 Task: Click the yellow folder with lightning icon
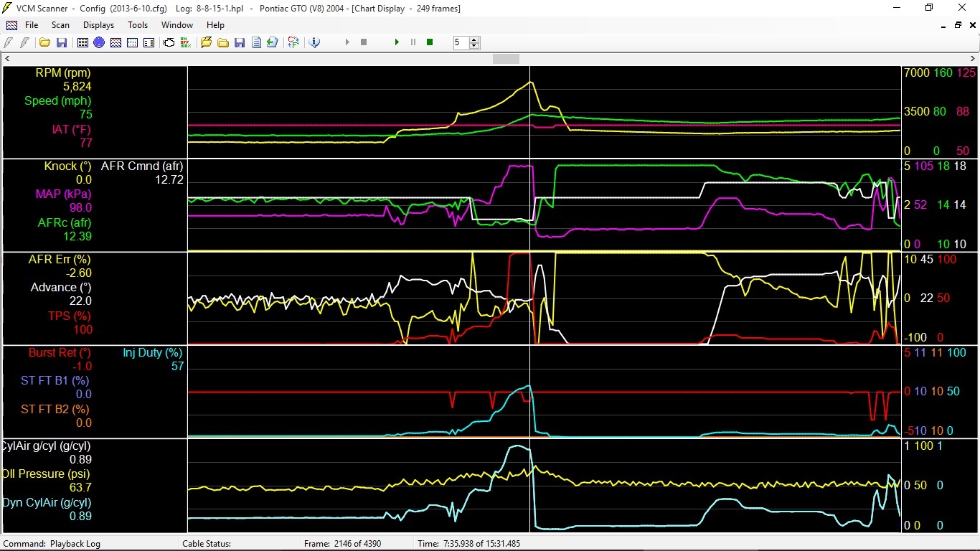[207, 42]
